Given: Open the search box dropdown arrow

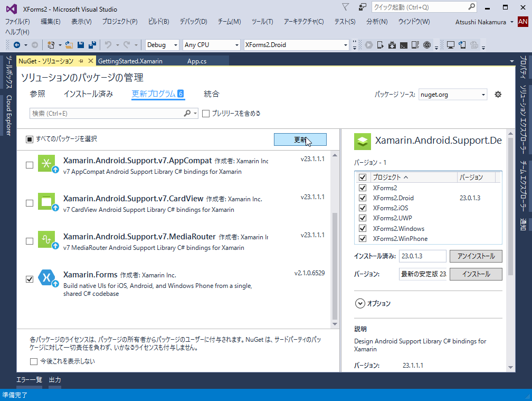Looking at the screenshot, I should click(195, 114).
